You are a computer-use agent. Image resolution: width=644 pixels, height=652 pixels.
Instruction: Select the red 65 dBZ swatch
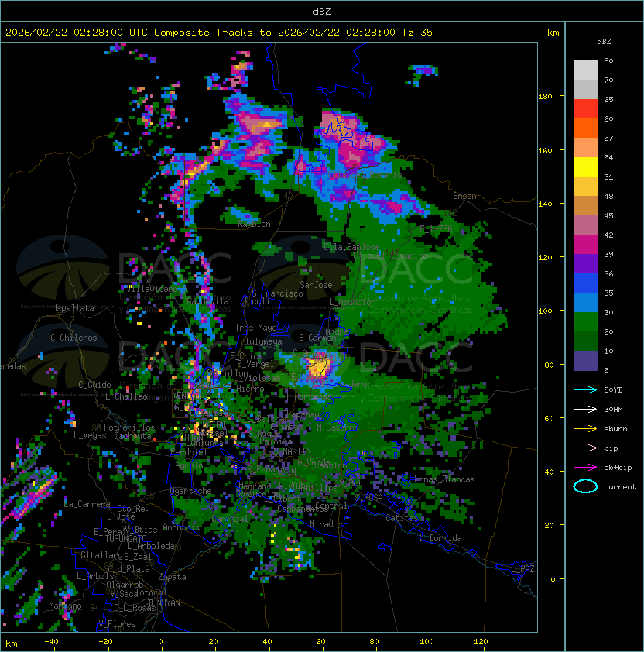585,109
